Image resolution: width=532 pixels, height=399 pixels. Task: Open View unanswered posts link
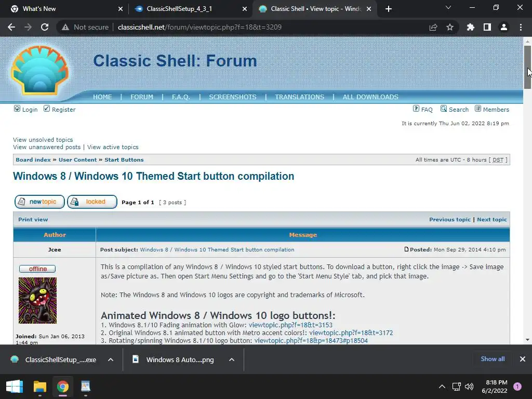[47, 147]
